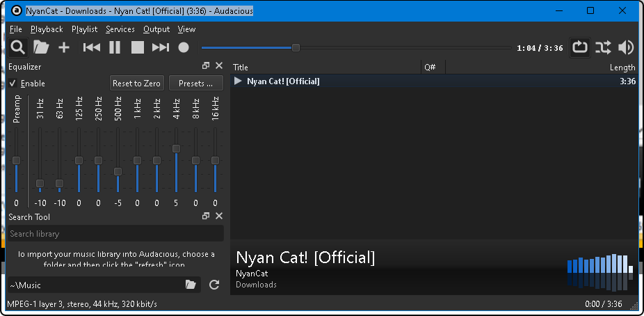
Task: Click the Search library input field
Action: [x=116, y=234]
